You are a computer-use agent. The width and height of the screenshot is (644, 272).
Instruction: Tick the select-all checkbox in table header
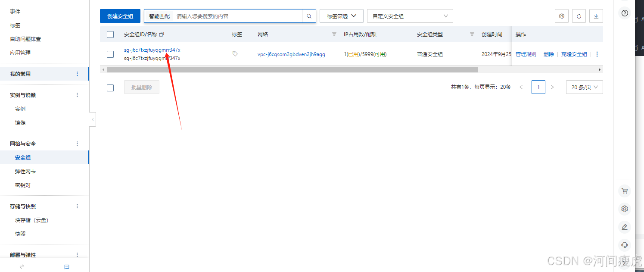pos(110,34)
